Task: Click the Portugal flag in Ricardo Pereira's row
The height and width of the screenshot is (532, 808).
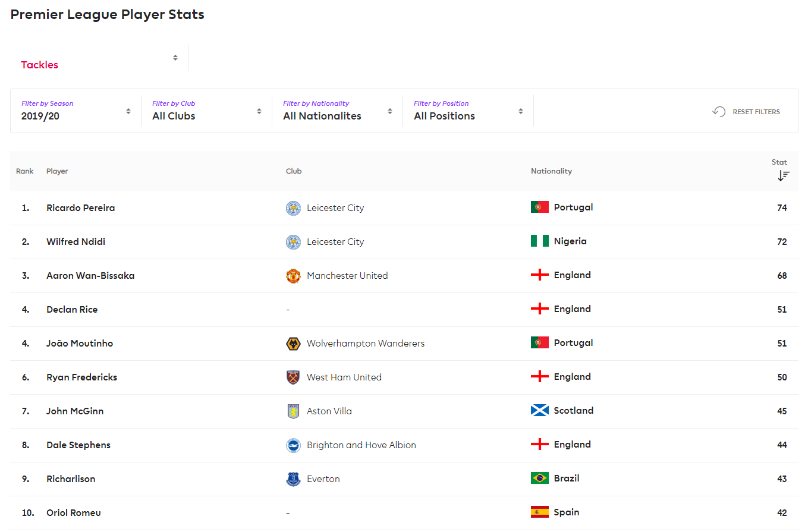Action: tap(540, 207)
